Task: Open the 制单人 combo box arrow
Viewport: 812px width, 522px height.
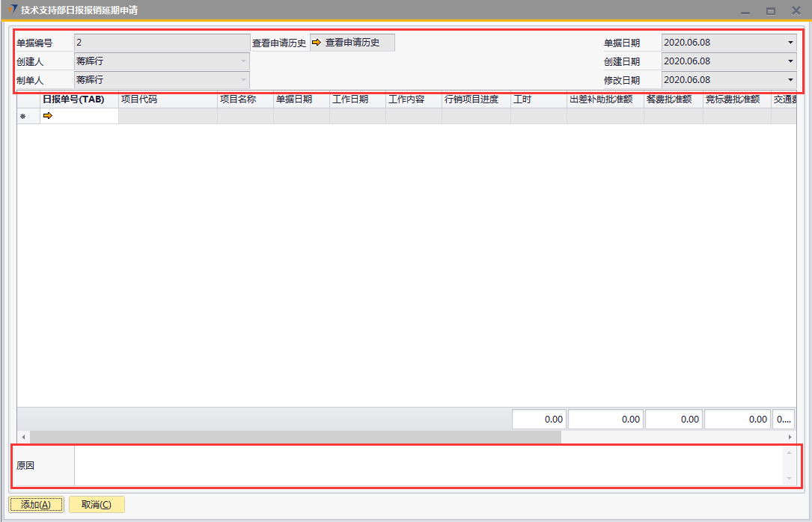Action: click(243, 80)
